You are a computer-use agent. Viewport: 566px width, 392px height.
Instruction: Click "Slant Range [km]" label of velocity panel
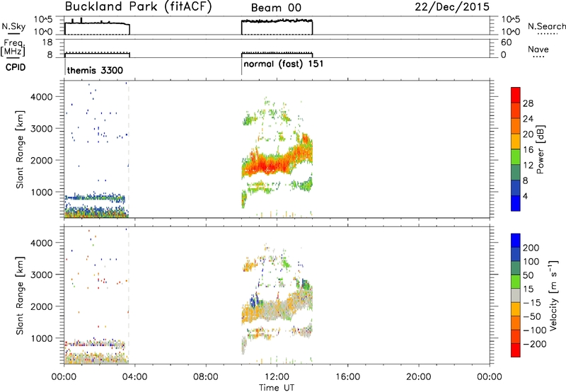pyautogui.click(x=20, y=295)
